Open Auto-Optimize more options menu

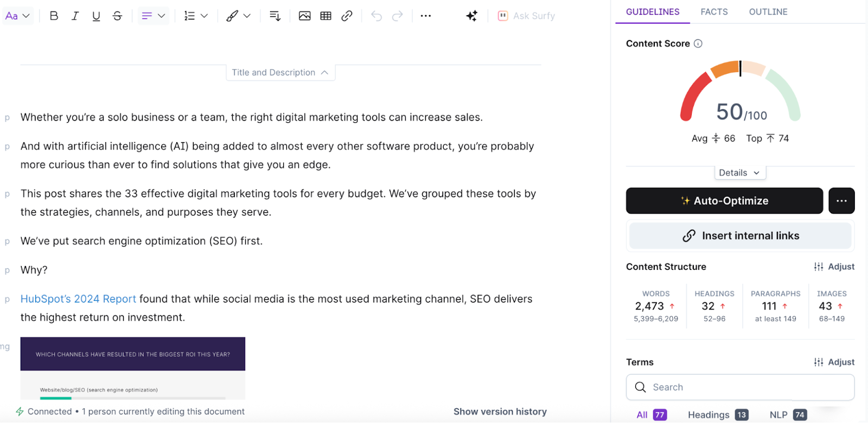(841, 201)
